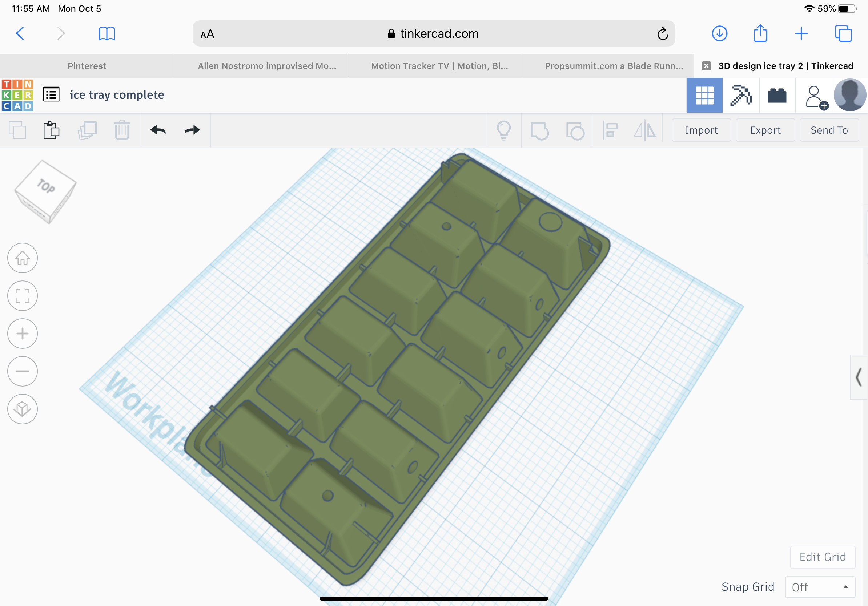The image size is (868, 606).
Task: Click the Paste clipboard tool
Action: tap(51, 130)
